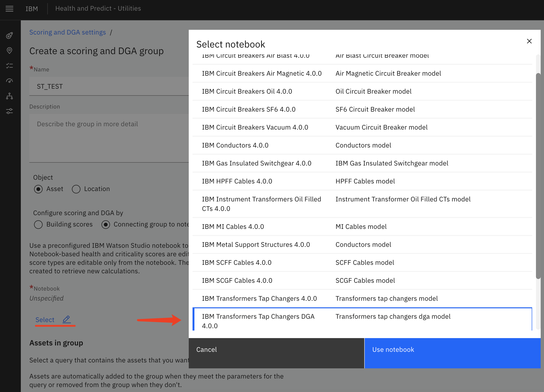Choose Connecting group to notebook radio option

[105, 224]
